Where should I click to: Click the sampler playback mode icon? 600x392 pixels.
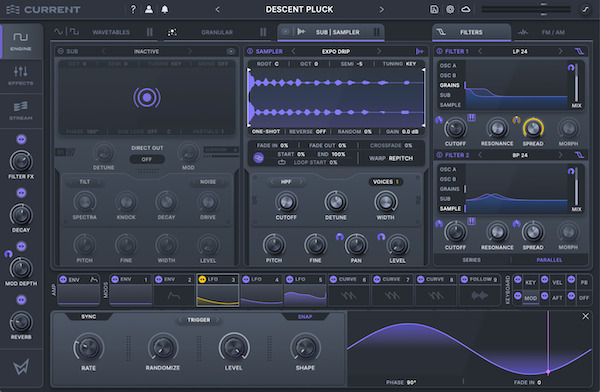pos(419,51)
